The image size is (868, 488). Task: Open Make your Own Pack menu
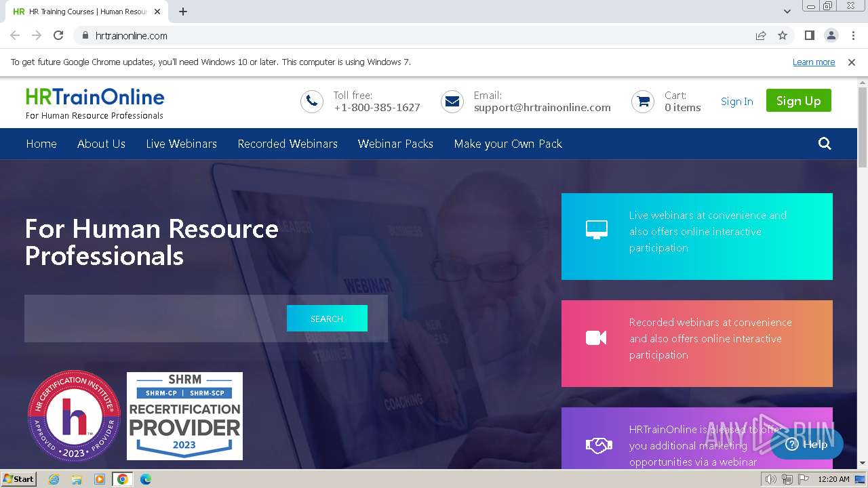click(508, 144)
